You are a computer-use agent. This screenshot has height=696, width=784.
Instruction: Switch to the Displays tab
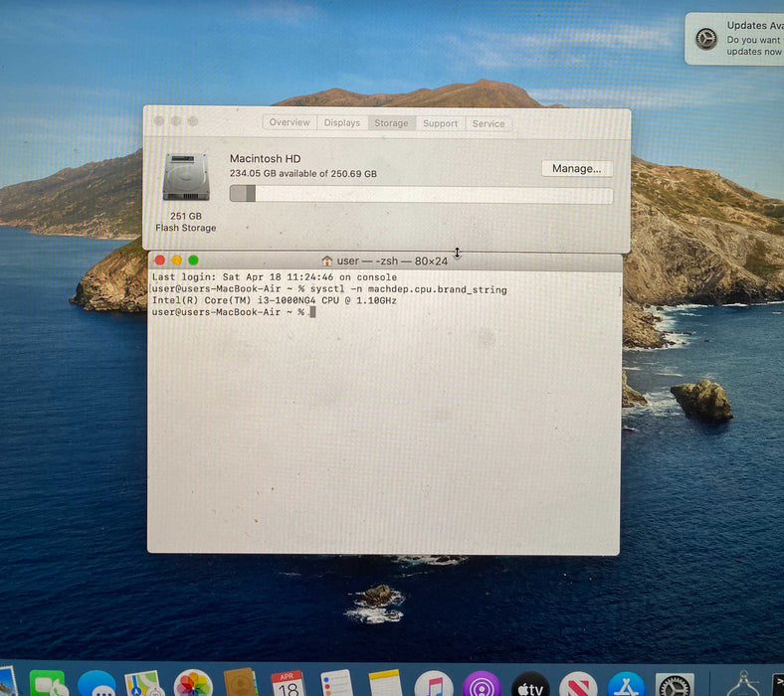pyautogui.click(x=342, y=123)
